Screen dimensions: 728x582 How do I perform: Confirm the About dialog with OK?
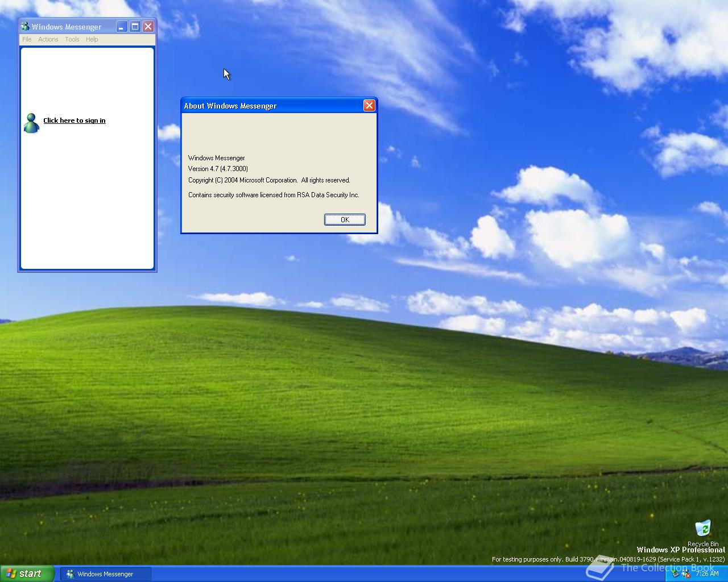(345, 219)
